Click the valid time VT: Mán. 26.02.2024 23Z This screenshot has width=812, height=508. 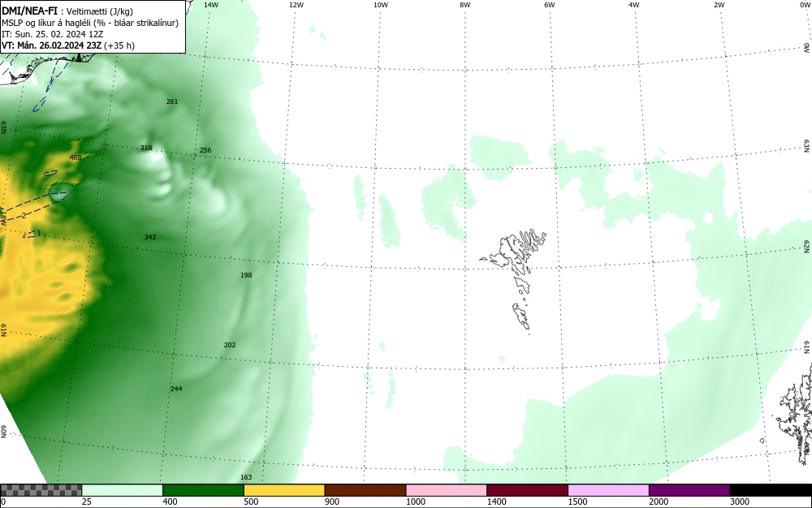50,45
